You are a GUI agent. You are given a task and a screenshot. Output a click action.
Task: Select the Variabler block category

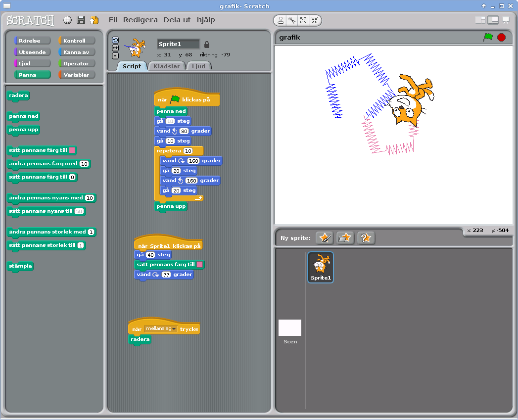click(x=77, y=75)
